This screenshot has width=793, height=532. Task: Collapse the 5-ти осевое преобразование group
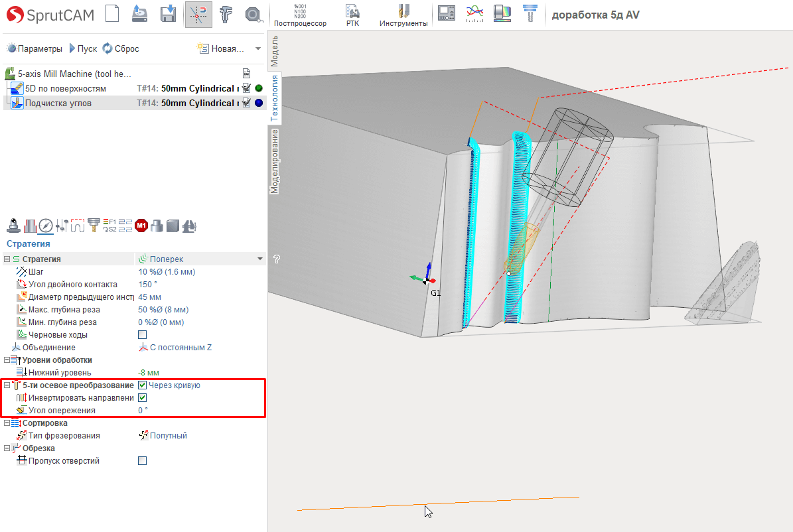[x=7, y=385]
